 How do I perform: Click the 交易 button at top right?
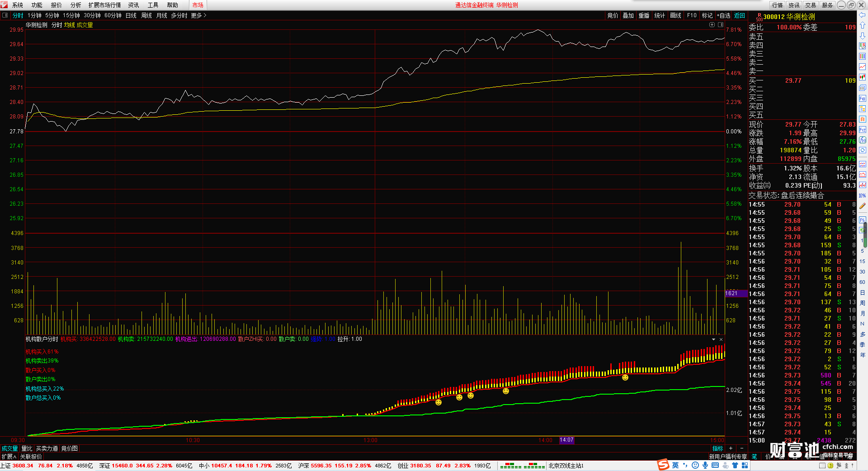pyautogui.click(x=811, y=5)
